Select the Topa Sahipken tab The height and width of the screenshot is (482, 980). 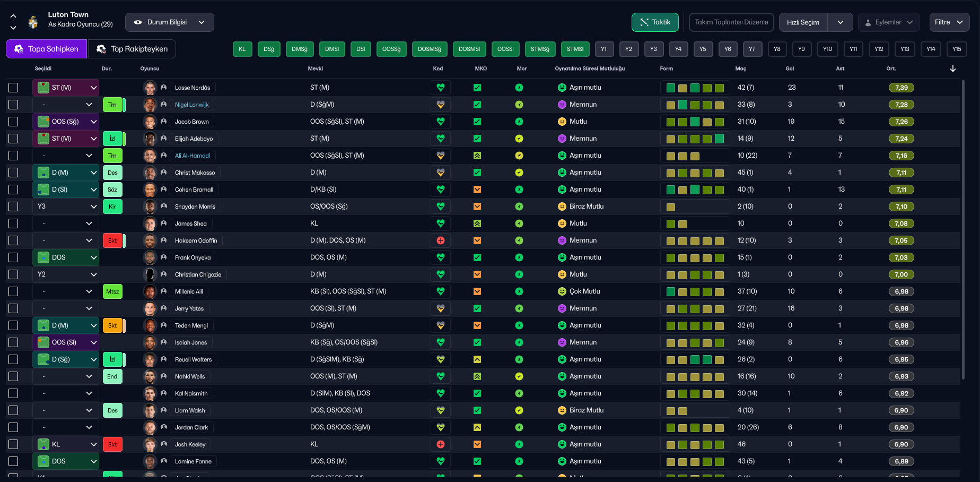point(46,49)
